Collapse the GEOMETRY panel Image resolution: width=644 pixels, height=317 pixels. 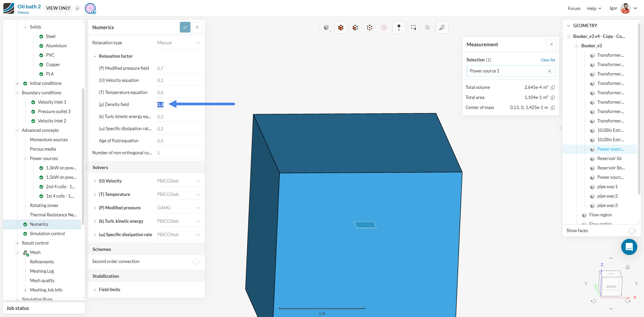tap(569, 26)
